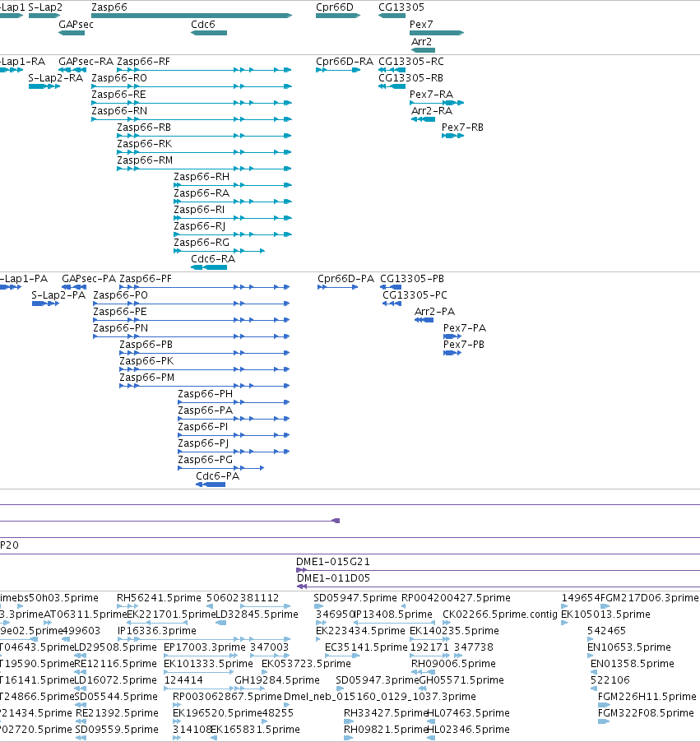
Task: Click transcript S-Lap2-RA
Action: (x=55, y=77)
